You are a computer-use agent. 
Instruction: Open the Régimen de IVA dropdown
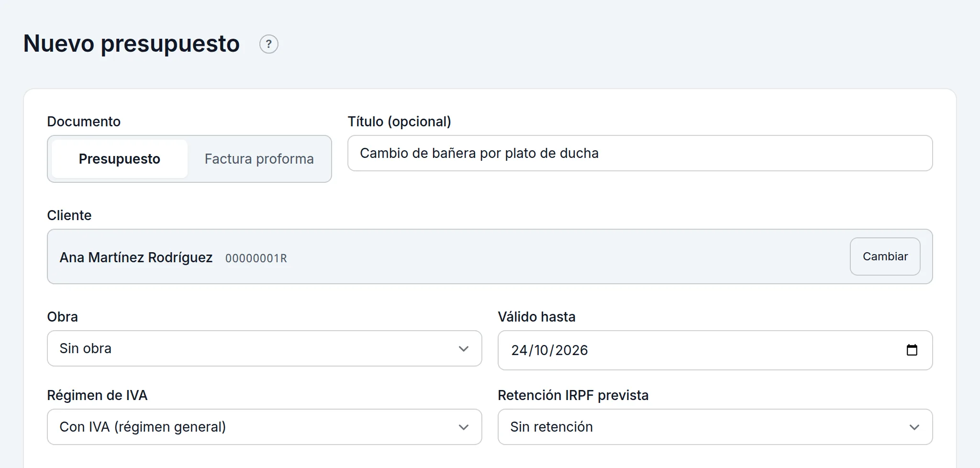265,427
